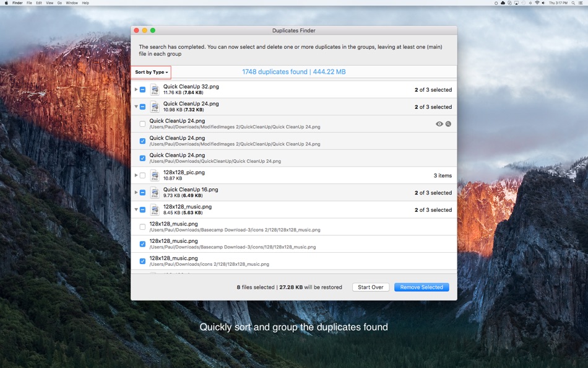Screen dimensions: 588x368
Task: Toggle the Quick CleanUp 32.png group checkbox
Action: click(142, 90)
